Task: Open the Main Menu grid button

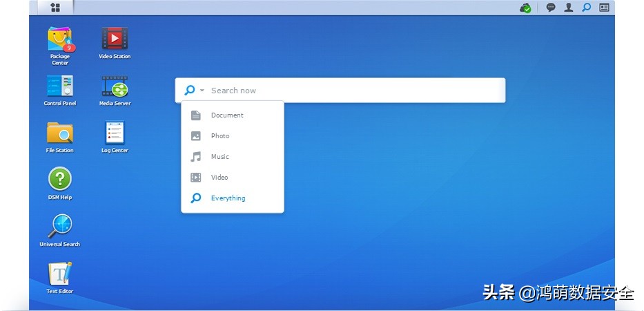Action: tap(55, 8)
